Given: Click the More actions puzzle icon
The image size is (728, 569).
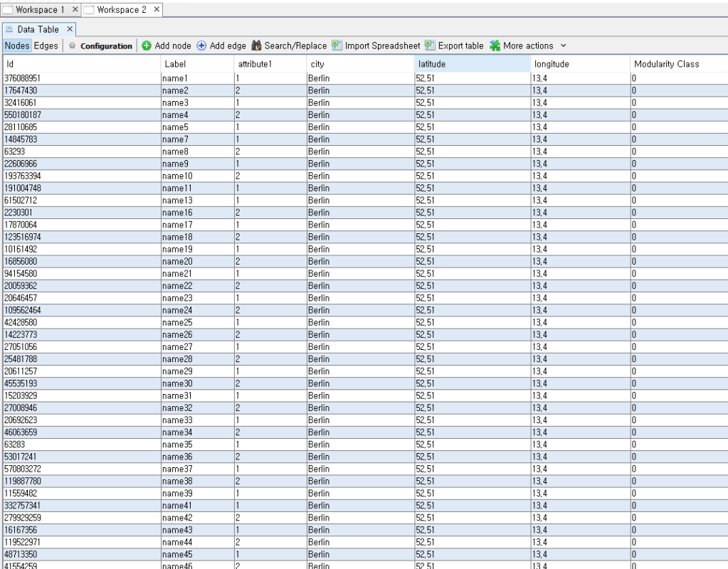Looking at the screenshot, I should [x=495, y=46].
